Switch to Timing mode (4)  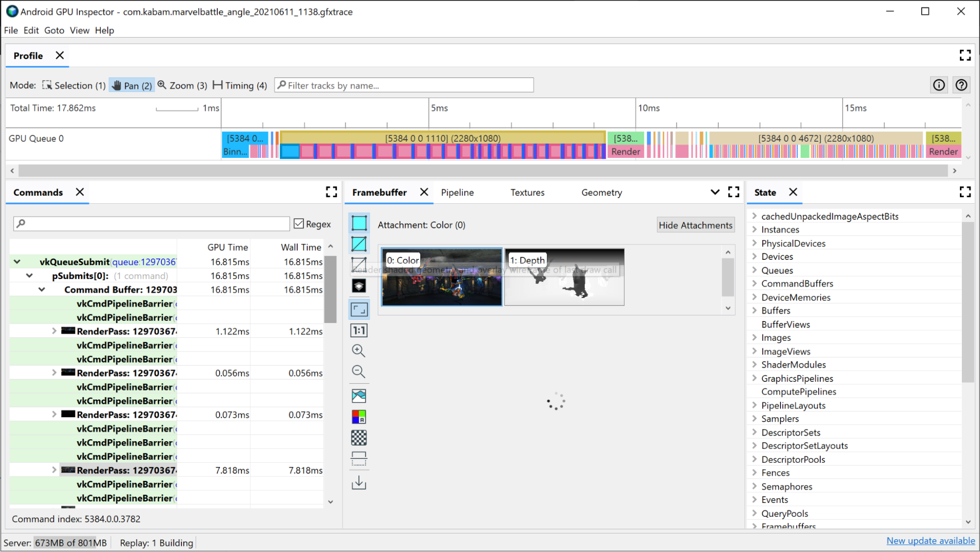click(240, 85)
